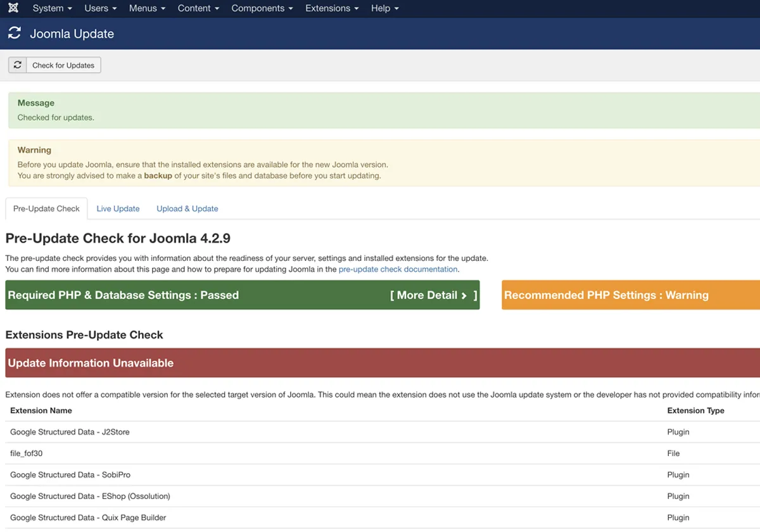The height and width of the screenshot is (532, 760).
Task: Open the Content dropdown
Action: [197, 8]
